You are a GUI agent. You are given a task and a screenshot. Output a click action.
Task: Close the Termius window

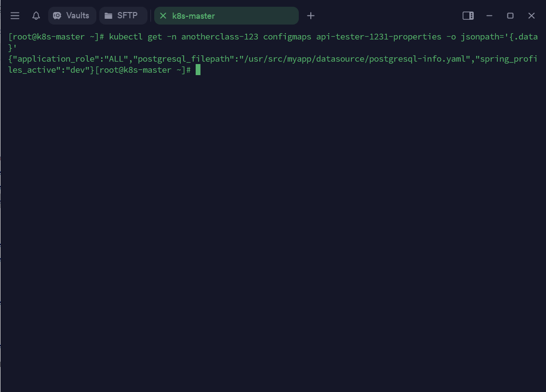532,16
